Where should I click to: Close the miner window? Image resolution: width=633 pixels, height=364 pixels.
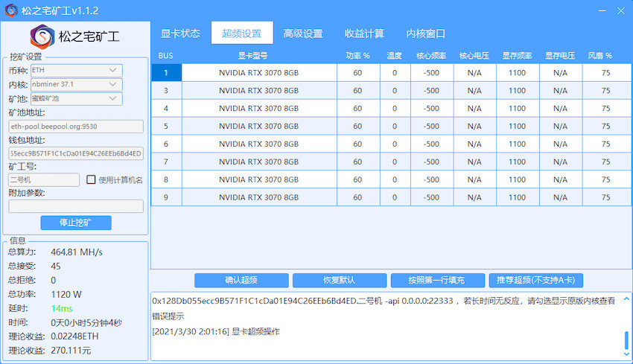(x=621, y=11)
